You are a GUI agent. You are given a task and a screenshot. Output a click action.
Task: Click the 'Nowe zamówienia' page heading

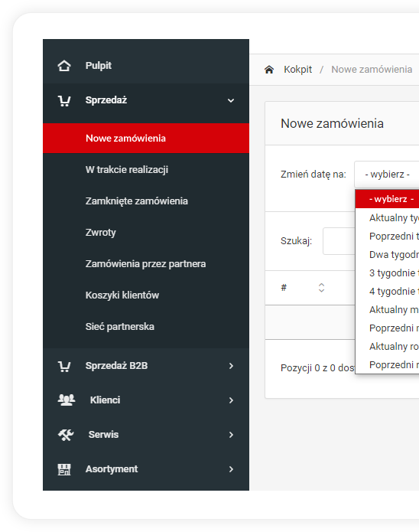point(332,124)
